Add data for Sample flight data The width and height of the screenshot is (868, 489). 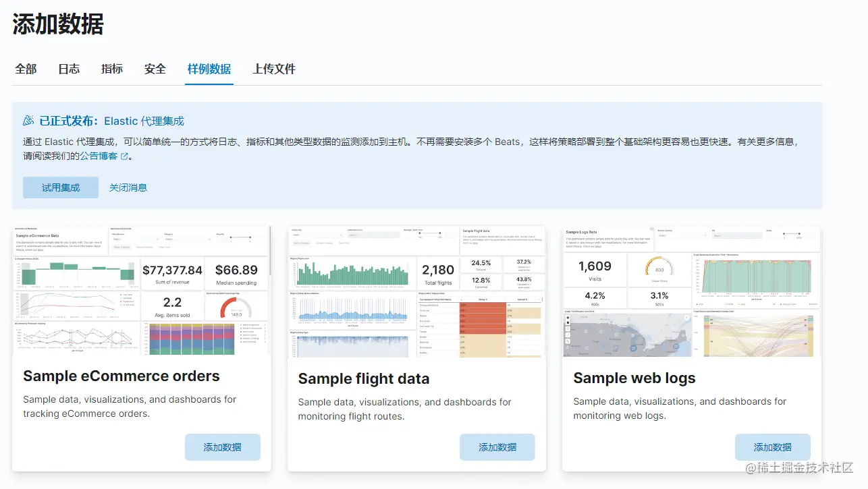(497, 447)
